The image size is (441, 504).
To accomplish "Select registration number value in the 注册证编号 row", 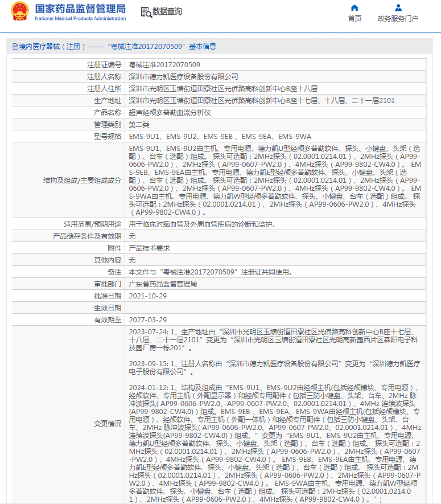I will (x=164, y=65).
